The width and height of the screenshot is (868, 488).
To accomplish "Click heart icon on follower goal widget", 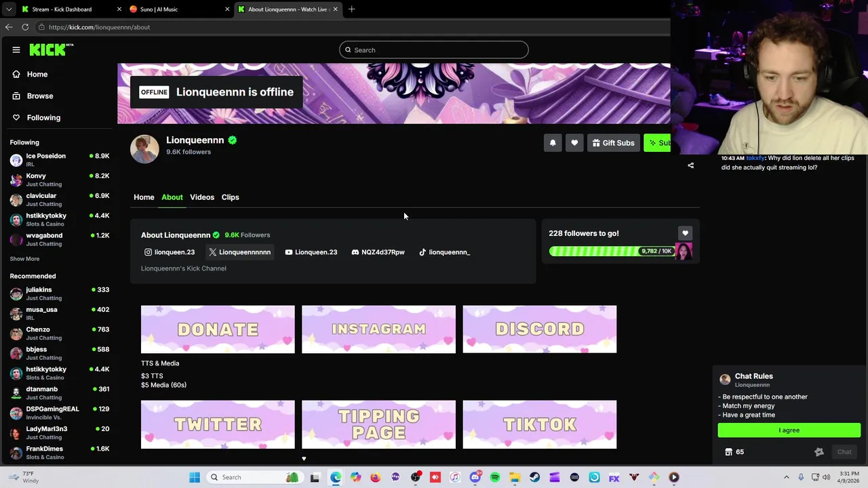I will (685, 233).
